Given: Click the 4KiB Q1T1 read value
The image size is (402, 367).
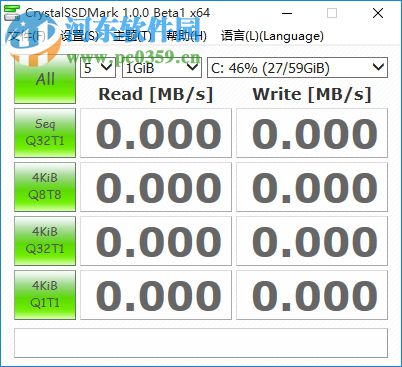Looking at the screenshot, I should point(156,295).
